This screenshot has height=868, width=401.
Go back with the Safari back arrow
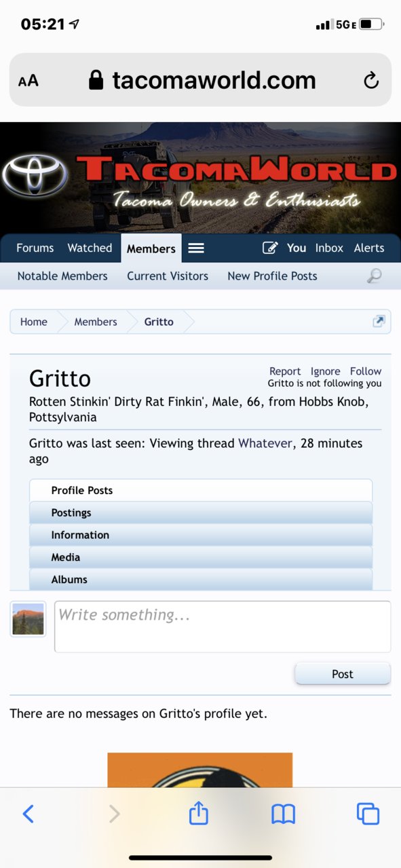pos(28,814)
